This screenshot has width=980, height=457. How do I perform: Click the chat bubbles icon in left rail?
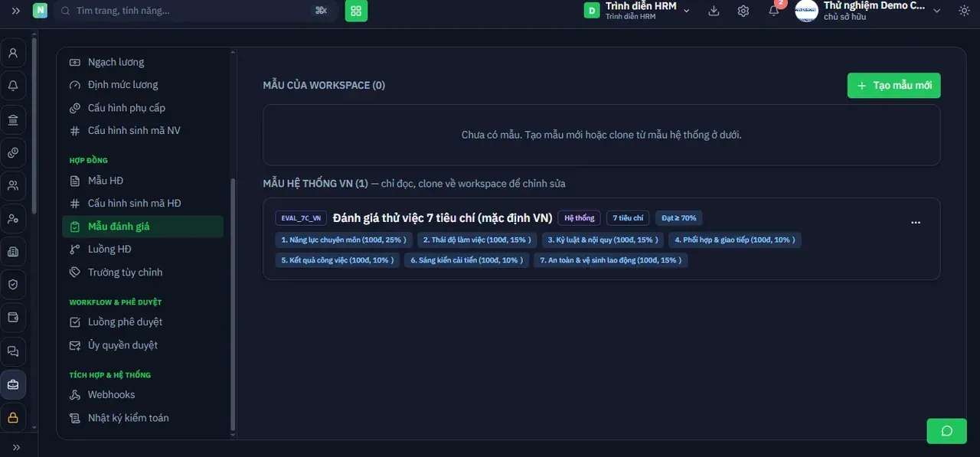[x=13, y=351]
